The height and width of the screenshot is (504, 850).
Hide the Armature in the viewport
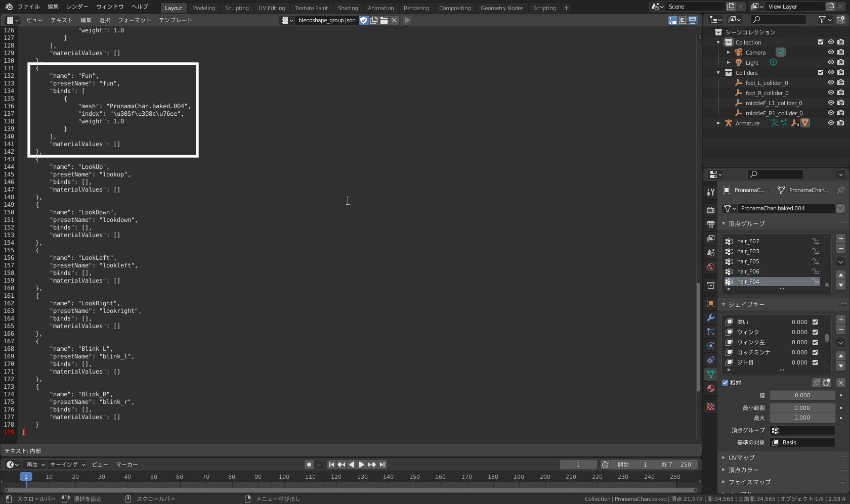831,123
